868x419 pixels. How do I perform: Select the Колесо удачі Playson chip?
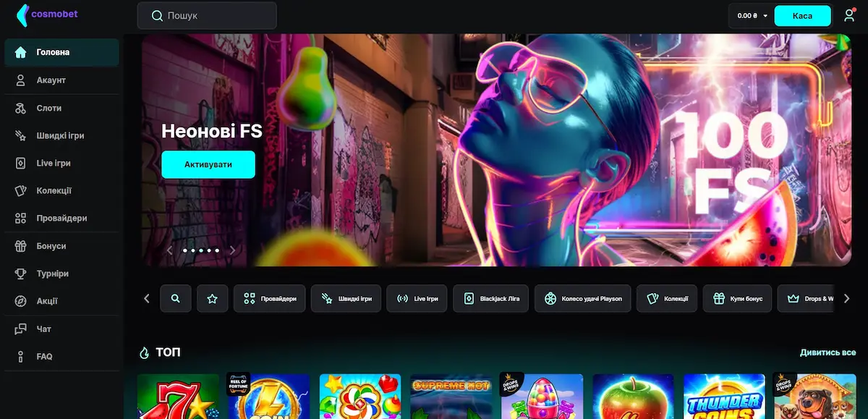pyautogui.click(x=583, y=298)
